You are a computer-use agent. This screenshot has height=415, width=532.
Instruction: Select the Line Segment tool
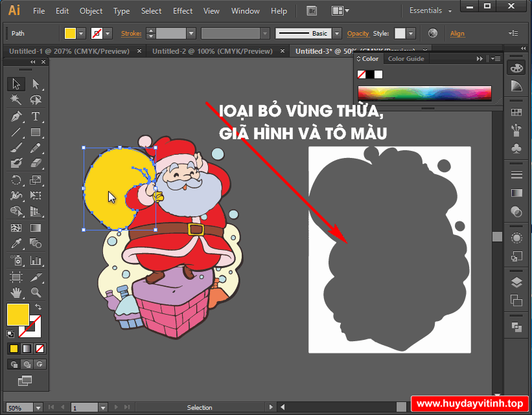click(16, 132)
